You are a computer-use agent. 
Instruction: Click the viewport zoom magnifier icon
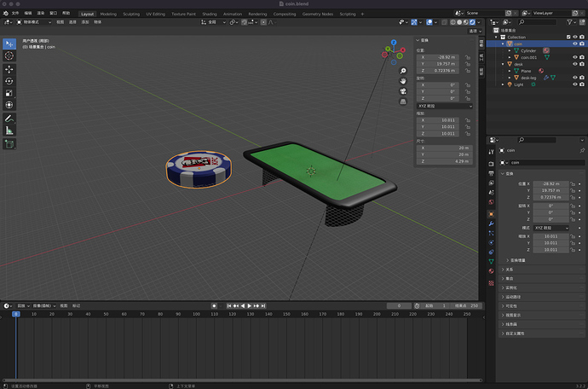(x=403, y=71)
